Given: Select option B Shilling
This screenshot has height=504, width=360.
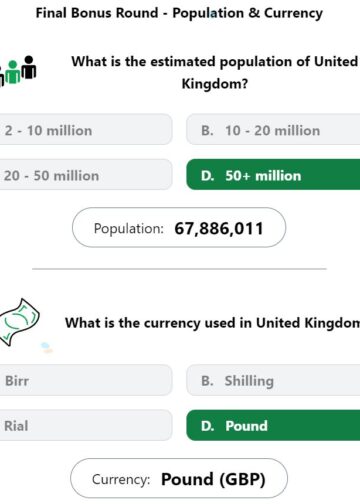Looking at the screenshot, I should point(273,380).
